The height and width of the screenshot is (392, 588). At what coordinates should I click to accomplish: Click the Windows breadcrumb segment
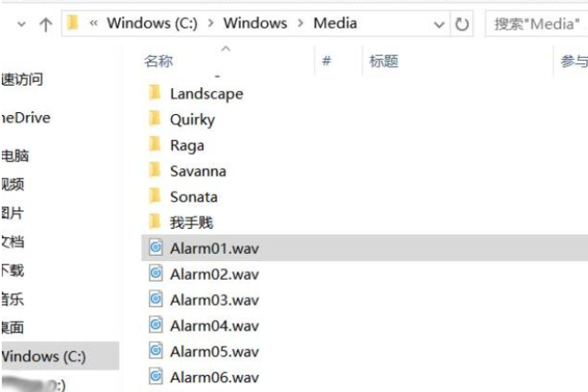coord(257,23)
